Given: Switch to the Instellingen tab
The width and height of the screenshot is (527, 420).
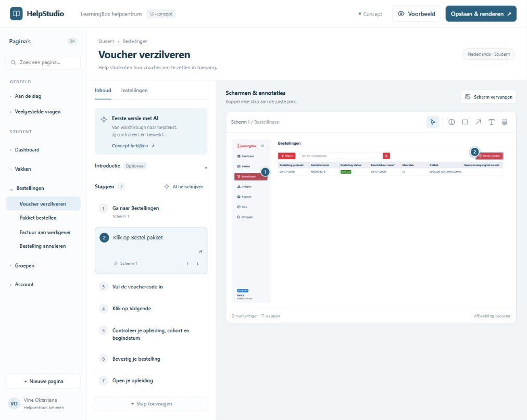Looking at the screenshot, I should click(x=134, y=91).
